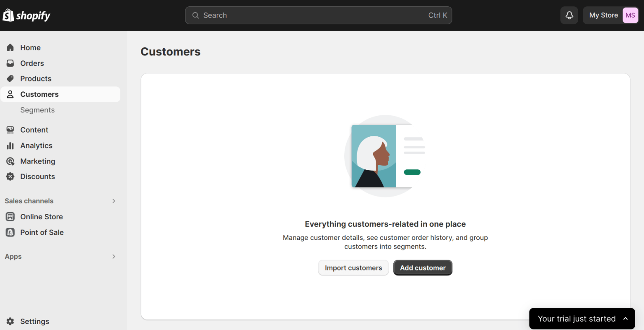
Task: Click the Import customers button
Action: point(353,268)
